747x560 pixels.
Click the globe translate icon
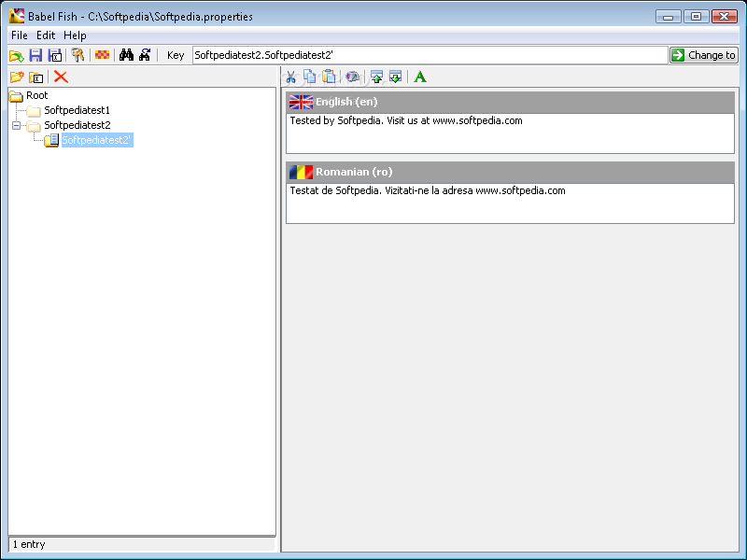point(353,77)
